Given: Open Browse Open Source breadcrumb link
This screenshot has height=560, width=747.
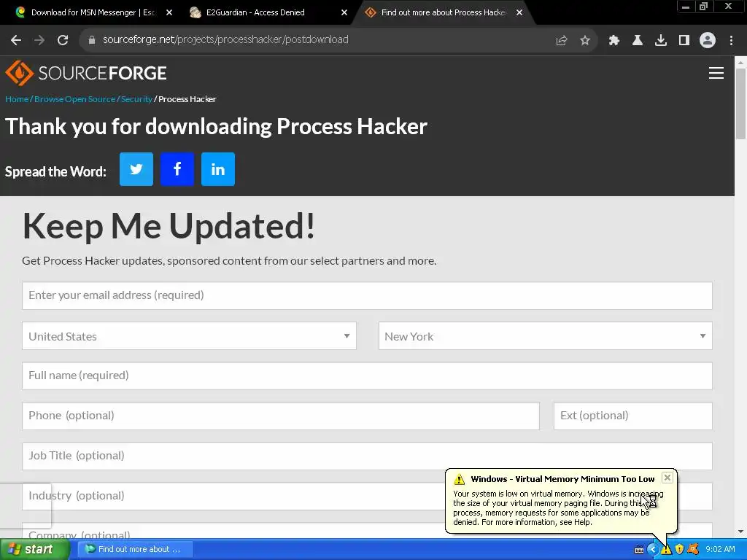Looking at the screenshot, I should click(x=75, y=99).
